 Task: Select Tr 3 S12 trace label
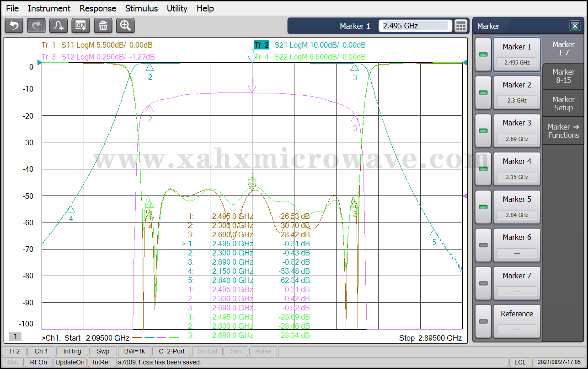tap(98, 57)
